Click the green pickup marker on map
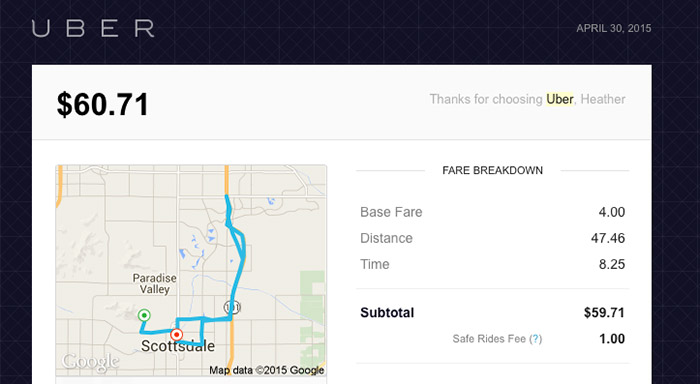 click(144, 315)
